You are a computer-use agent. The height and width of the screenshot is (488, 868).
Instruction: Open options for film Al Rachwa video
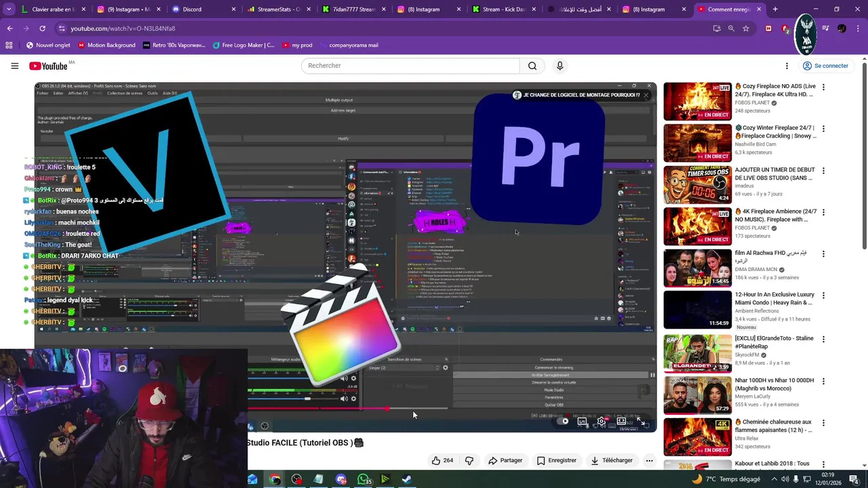[x=823, y=254]
